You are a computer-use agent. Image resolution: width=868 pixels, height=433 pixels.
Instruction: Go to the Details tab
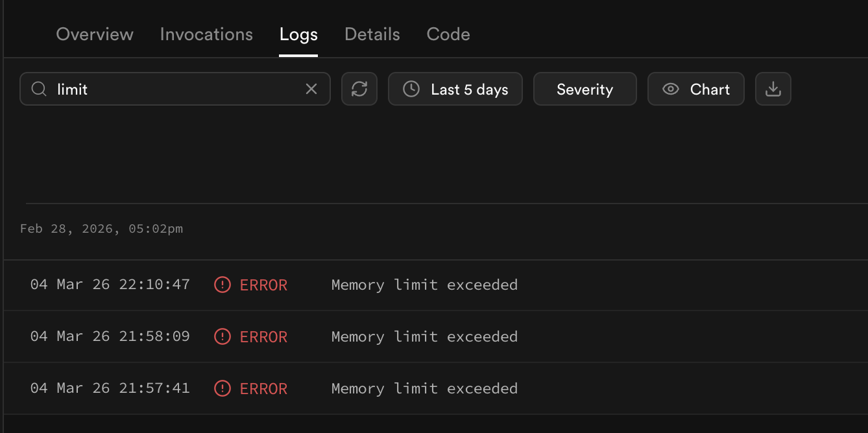[372, 34]
